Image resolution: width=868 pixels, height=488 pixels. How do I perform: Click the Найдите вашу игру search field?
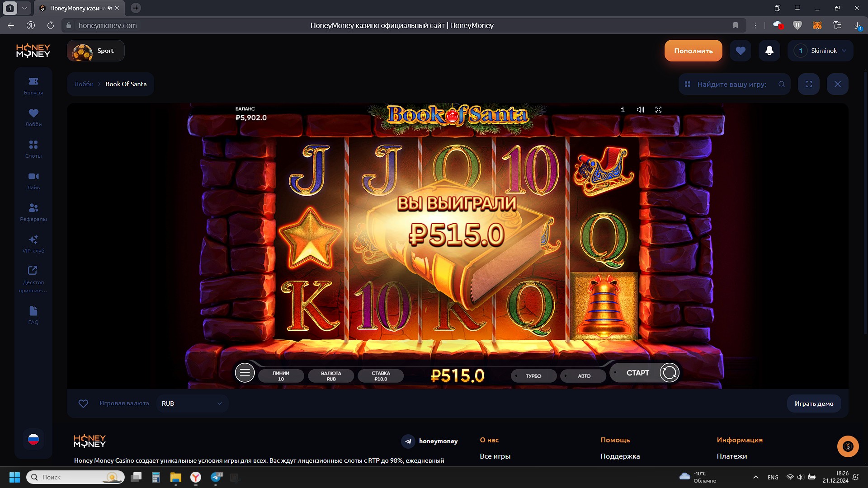point(731,84)
